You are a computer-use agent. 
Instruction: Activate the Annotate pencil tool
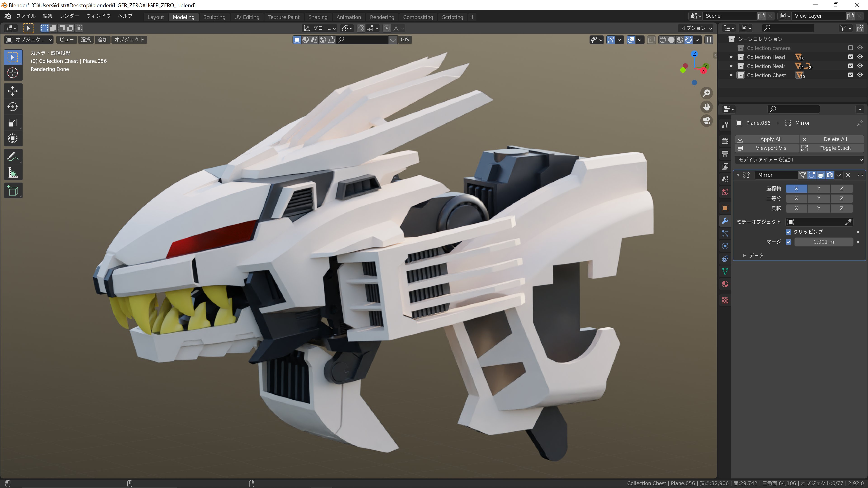(x=13, y=157)
